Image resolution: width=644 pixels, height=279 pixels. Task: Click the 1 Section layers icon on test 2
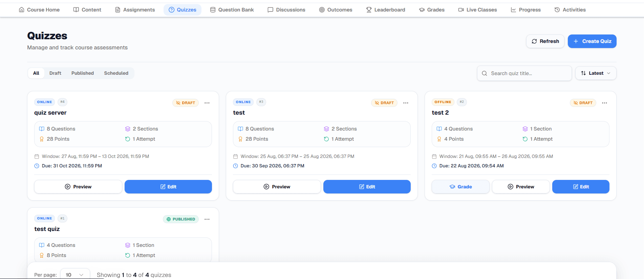click(x=525, y=129)
